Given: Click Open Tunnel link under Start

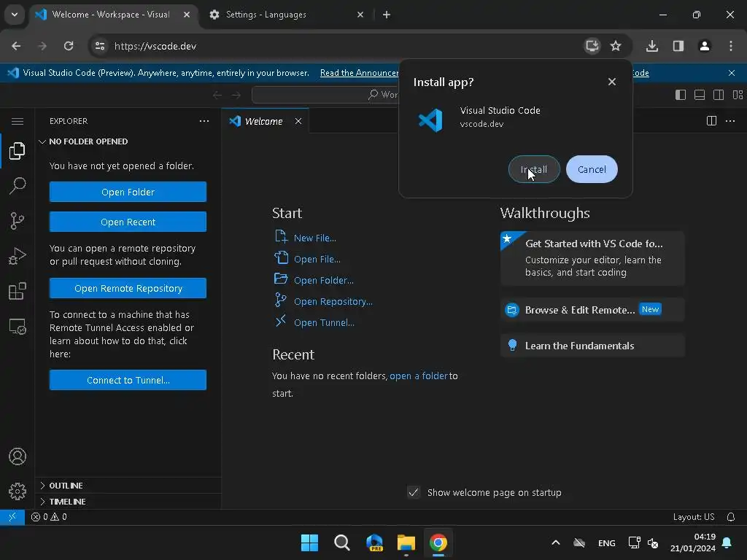Looking at the screenshot, I should 324,322.
